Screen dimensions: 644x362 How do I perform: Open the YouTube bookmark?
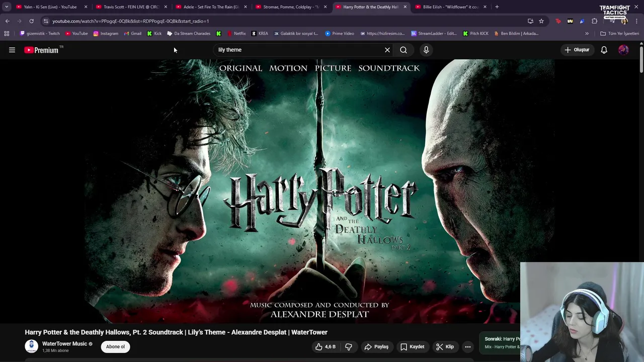pos(76,34)
